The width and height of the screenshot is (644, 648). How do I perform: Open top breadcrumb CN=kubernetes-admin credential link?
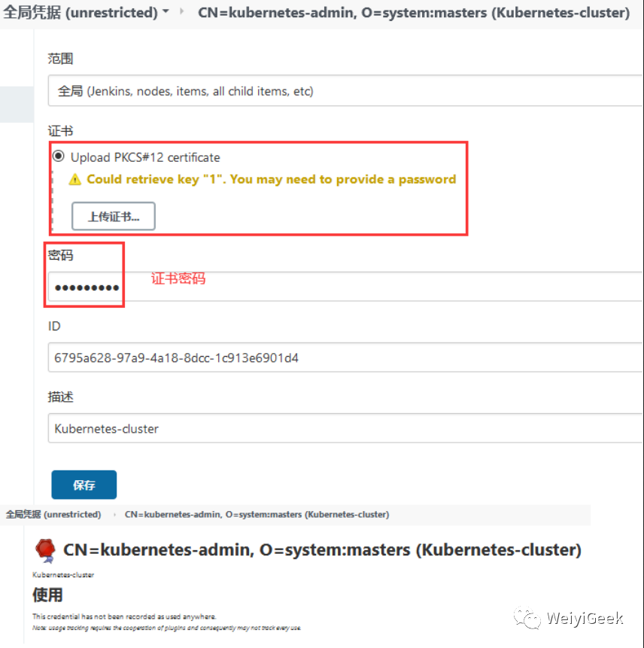click(414, 12)
